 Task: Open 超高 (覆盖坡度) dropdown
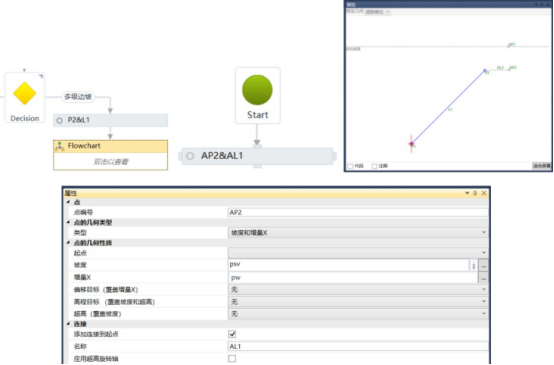pos(358,314)
